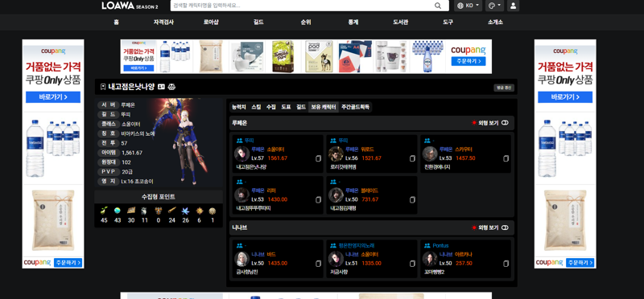The image size is (644, 299).
Task: Copy name of Lv.56 워로드 character
Action: coord(412,158)
